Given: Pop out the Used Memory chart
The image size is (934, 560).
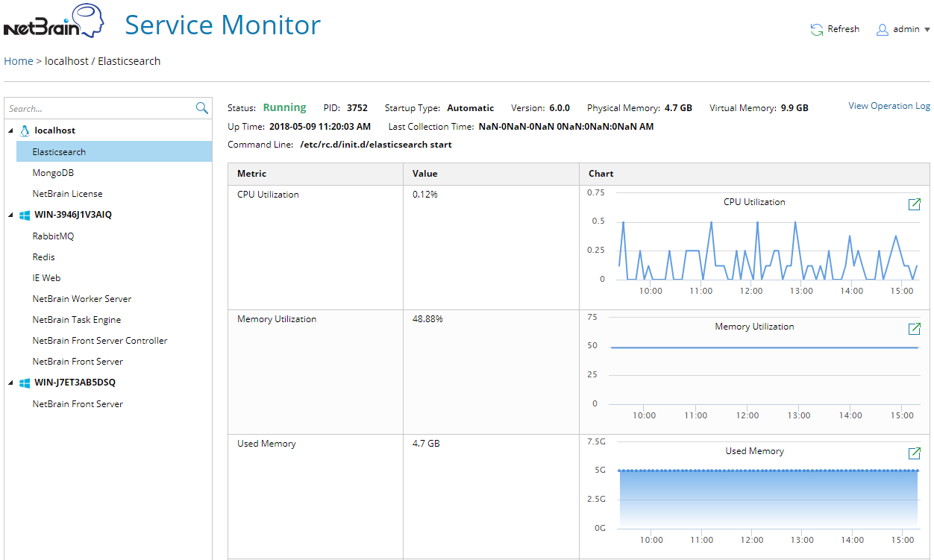Looking at the screenshot, I should pos(914,453).
